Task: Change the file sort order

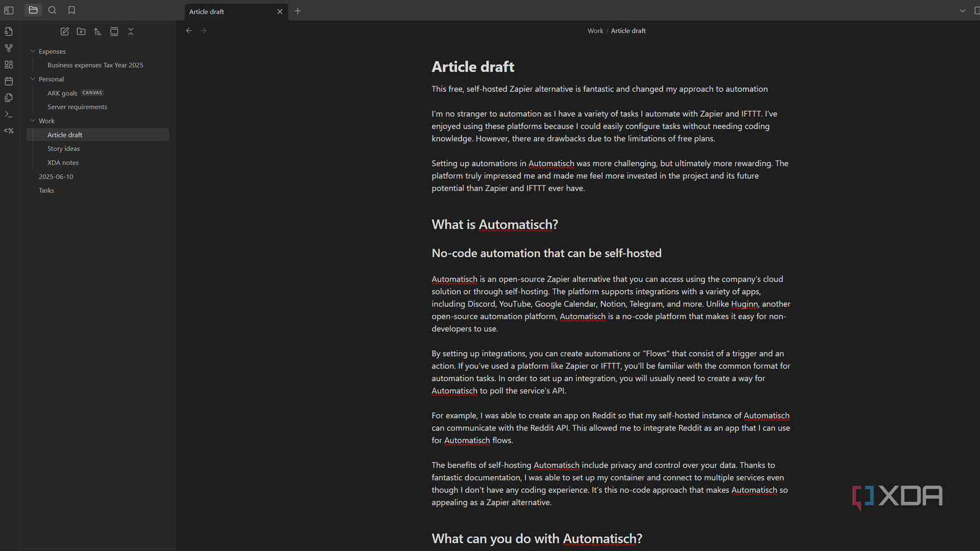Action: click(97, 31)
